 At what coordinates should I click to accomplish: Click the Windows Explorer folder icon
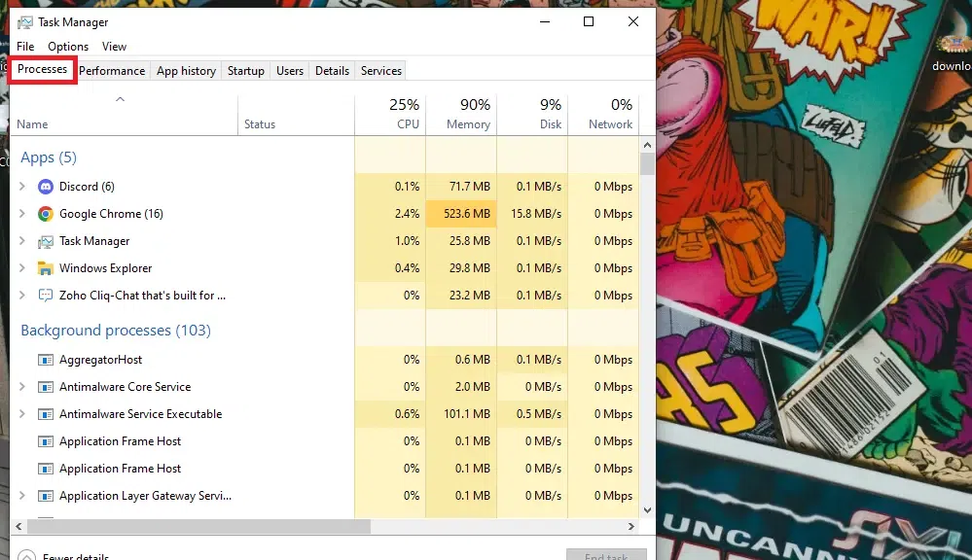46,268
